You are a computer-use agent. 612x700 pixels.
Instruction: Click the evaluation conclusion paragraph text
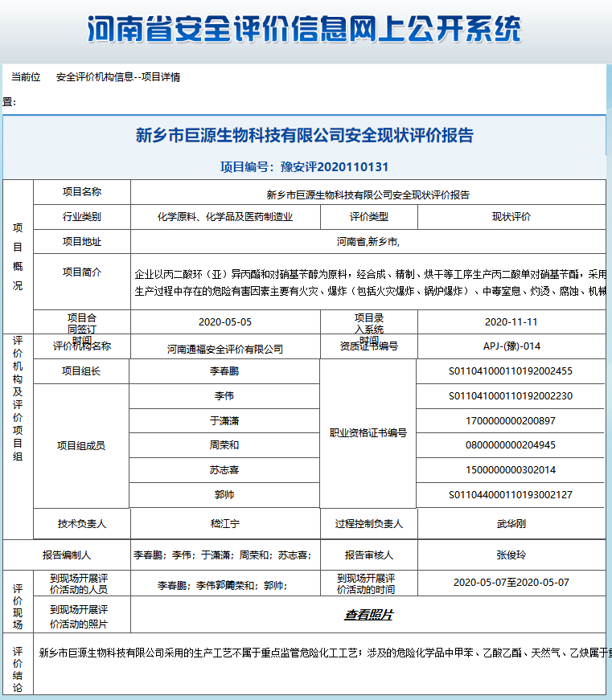point(325,653)
